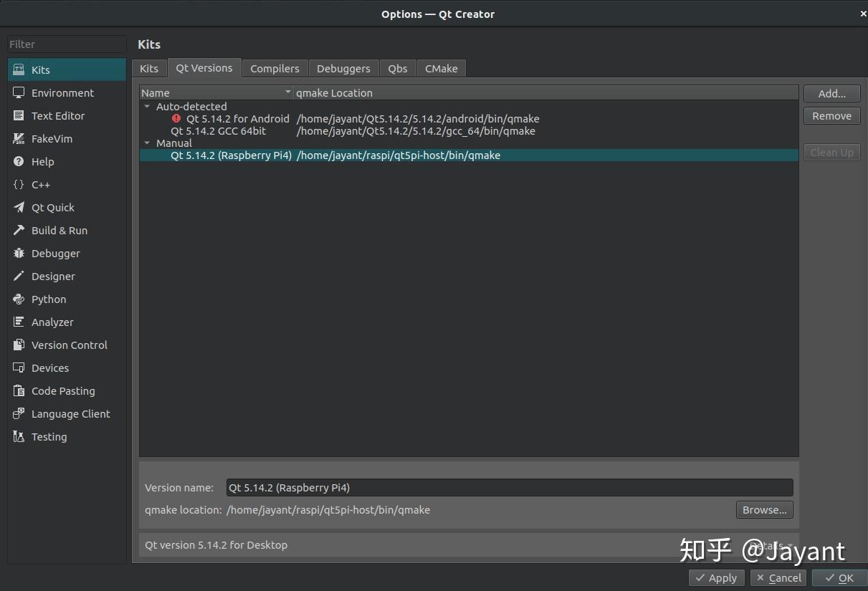Open the Qt Quick settings page
Image resolution: width=868 pixels, height=591 pixels.
click(x=51, y=207)
